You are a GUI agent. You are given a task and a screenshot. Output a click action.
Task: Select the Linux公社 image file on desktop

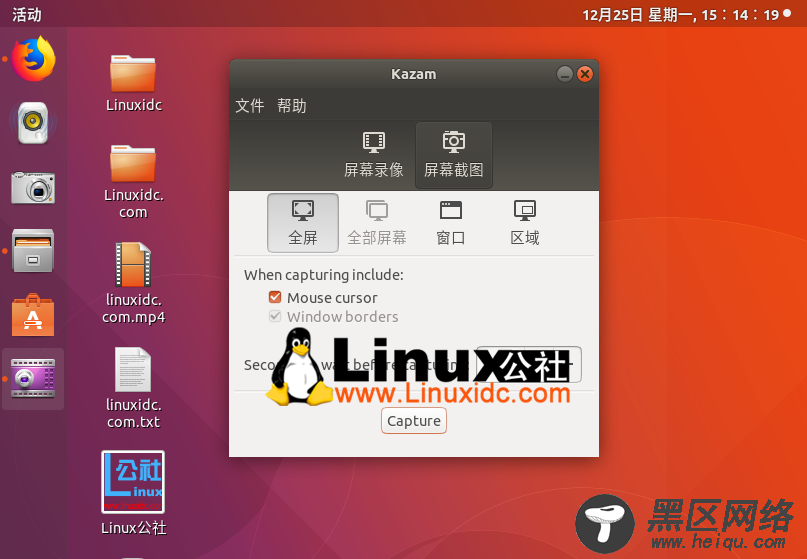[x=133, y=493]
